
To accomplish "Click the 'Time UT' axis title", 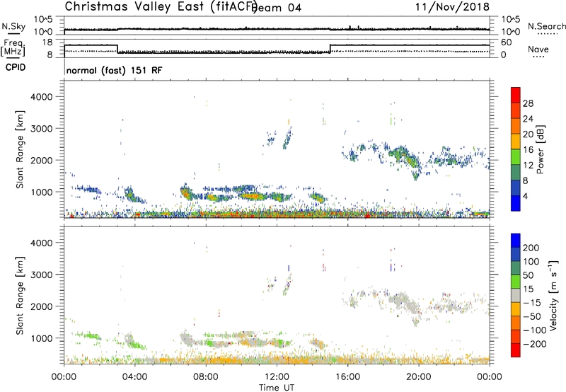I will pos(277,388).
